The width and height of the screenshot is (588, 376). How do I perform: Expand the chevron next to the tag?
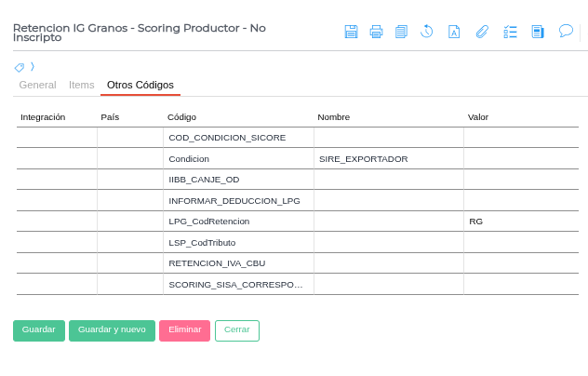[x=33, y=67]
